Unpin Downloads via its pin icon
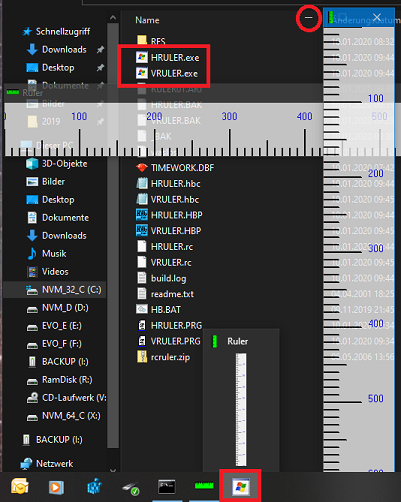Image resolution: width=401 pixels, height=502 pixels. [100, 50]
